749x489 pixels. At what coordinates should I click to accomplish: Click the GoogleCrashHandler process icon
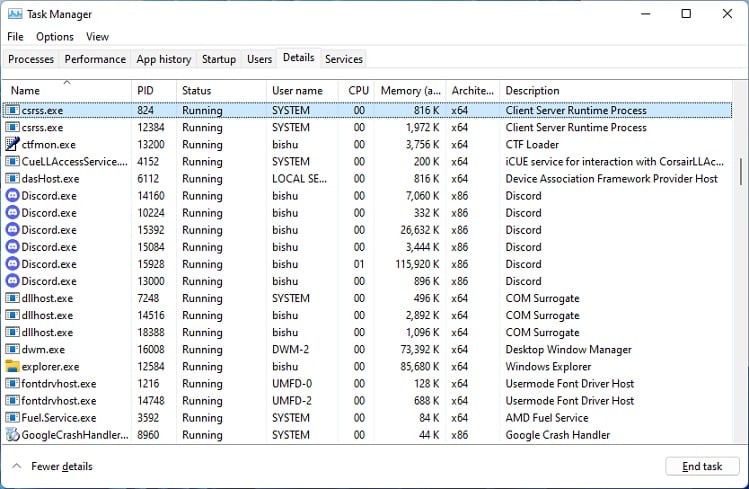point(13,435)
